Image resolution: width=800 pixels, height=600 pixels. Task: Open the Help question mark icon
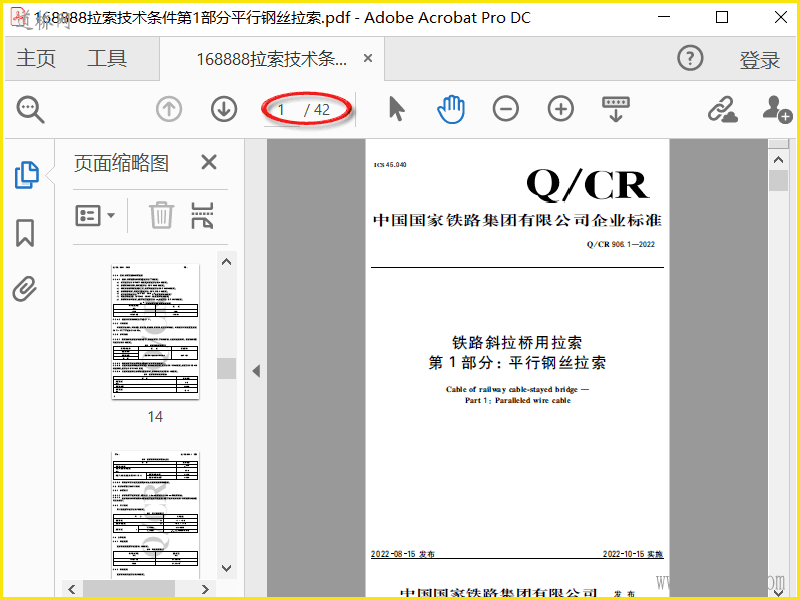(690, 58)
